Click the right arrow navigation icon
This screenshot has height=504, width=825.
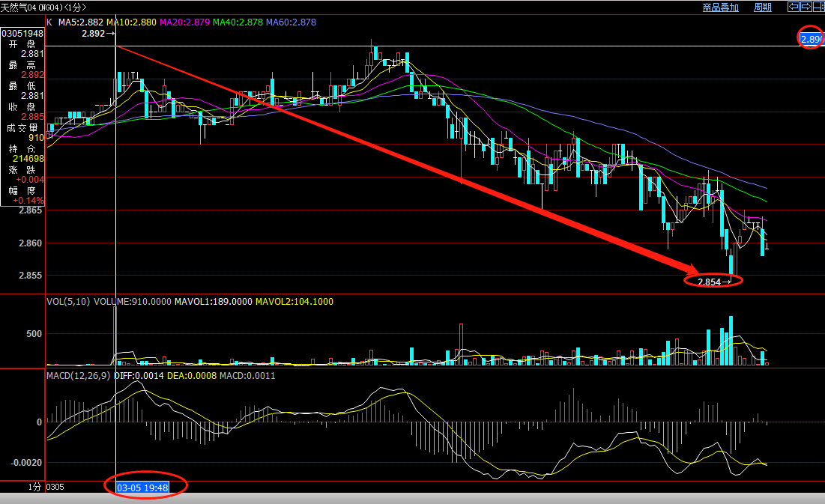806,7
